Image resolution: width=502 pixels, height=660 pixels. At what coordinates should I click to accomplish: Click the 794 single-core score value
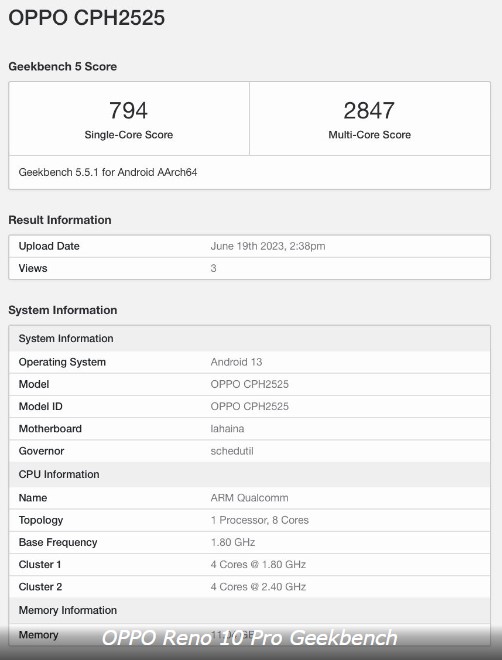[x=128, y=111]
